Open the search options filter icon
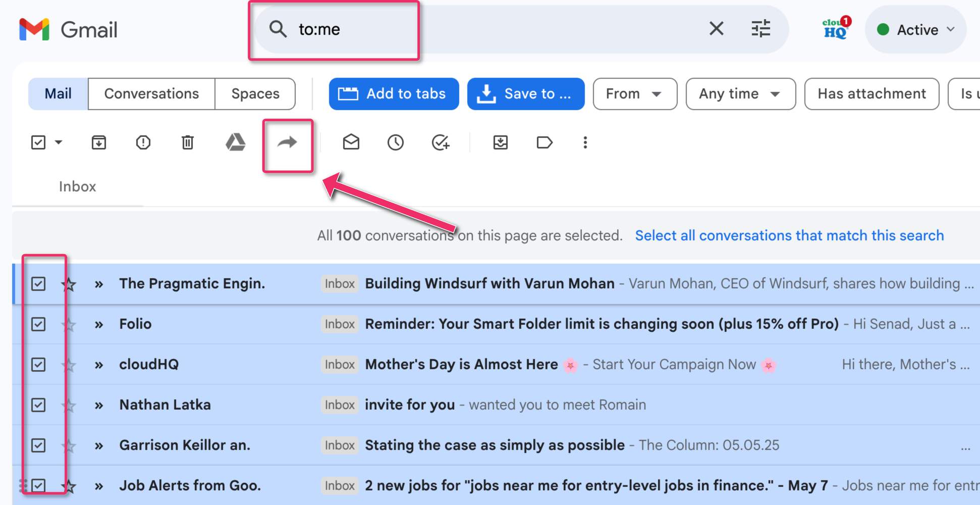980x505 pixels. (760, 29)
